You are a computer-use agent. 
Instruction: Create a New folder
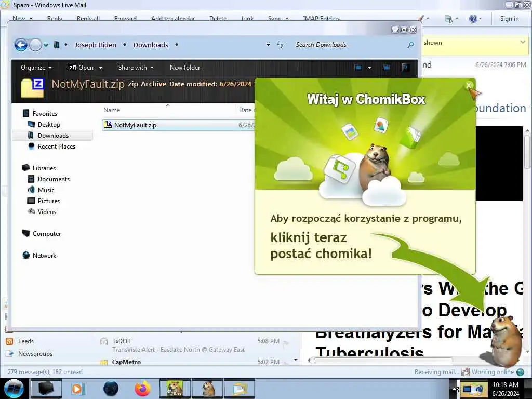(x=185, y=68)
